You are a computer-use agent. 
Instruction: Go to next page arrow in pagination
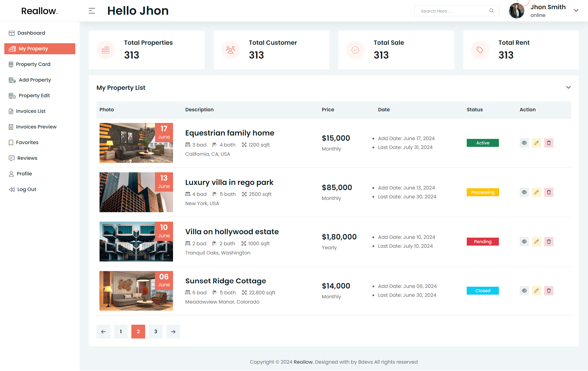pyautogui.click(x=173, y=331)
